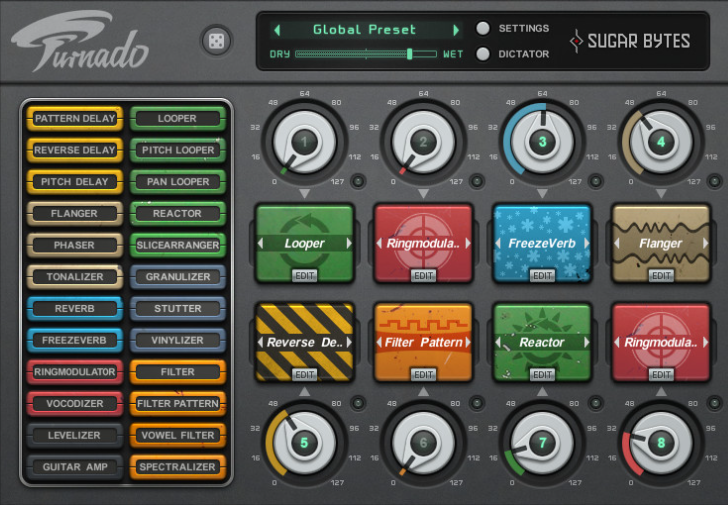Image resolution: width=728 pixels, height=505 pixels.
Task: Select the Ringmodulator pad in slot 8
Action: pos(661,342)
